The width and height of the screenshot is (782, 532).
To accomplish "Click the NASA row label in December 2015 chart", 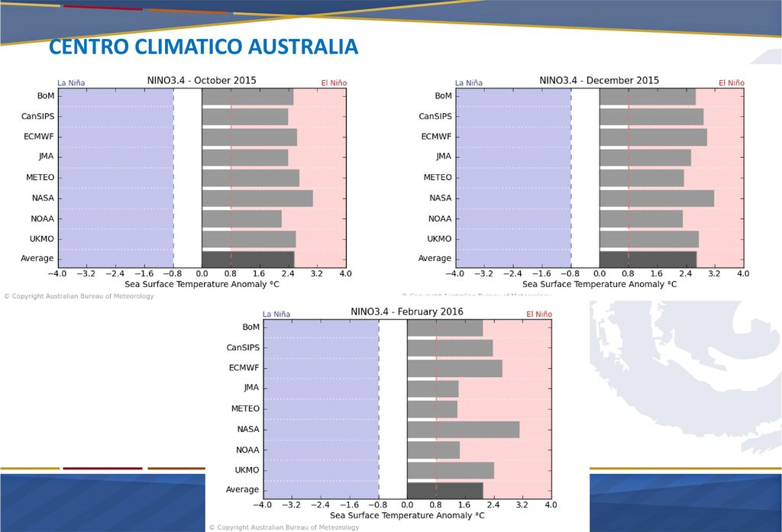I will click(x=441, y=198).
